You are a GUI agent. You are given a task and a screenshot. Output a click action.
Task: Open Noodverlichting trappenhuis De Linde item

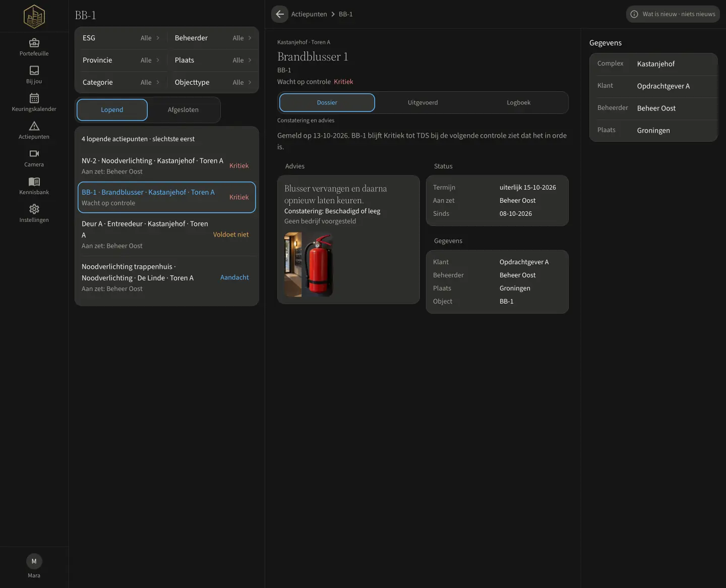tap(166, 277)
